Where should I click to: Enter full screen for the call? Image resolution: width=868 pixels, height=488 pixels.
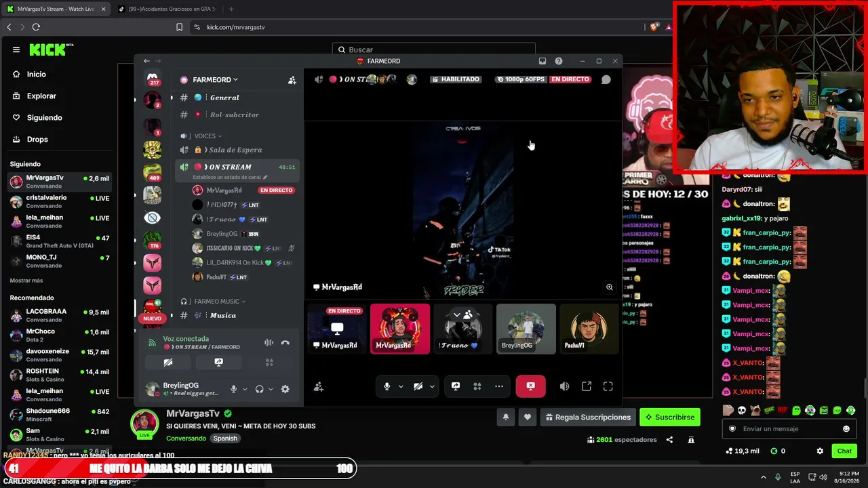coord(608,386)
